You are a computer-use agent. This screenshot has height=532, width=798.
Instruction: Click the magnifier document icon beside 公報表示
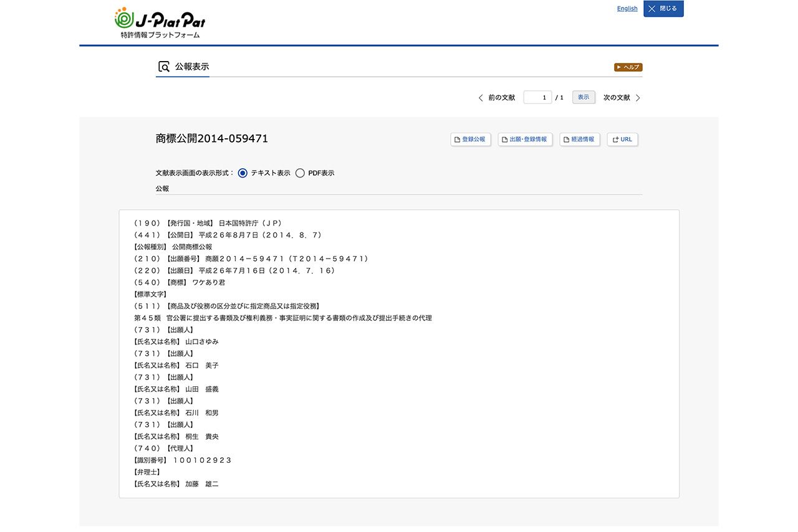(x=163, y=66)
